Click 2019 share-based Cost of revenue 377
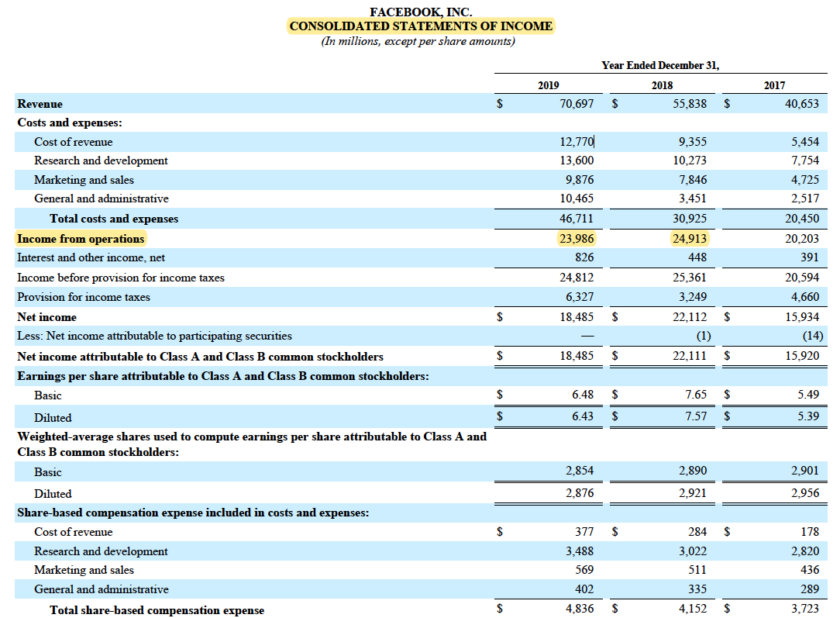Viewport: 840px width, 618px height. click(x=584, y=531)
